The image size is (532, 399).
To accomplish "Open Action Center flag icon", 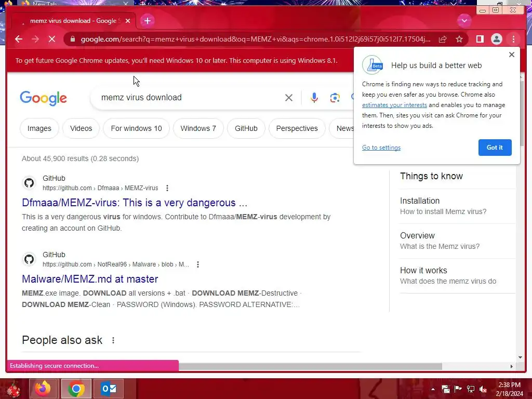I will (x=458, y=389).
